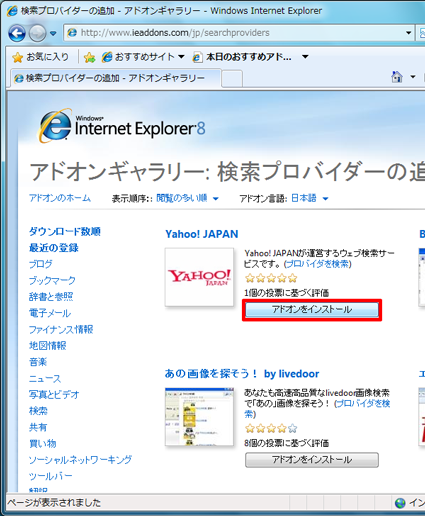Select ダウンロード数順 category

point(65,231)
